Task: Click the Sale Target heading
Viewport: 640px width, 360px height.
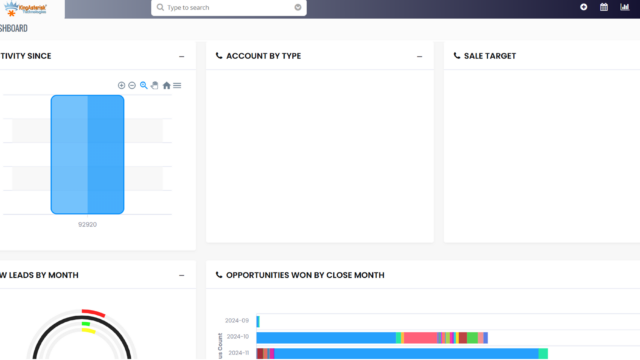Action: click(490, 56)
